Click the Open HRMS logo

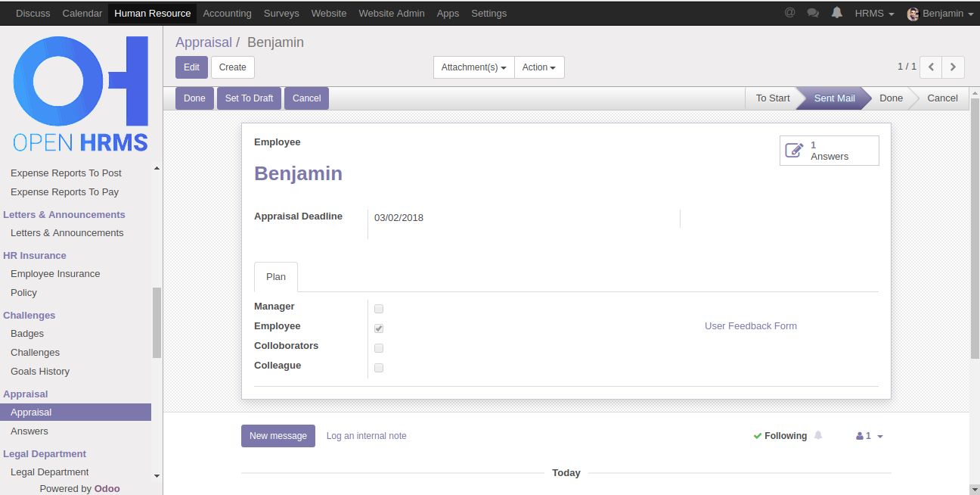click(80, 94)
